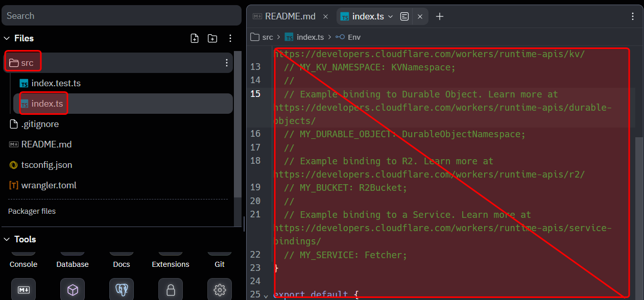Open the Files panel three-dot menu

[230, 38]
